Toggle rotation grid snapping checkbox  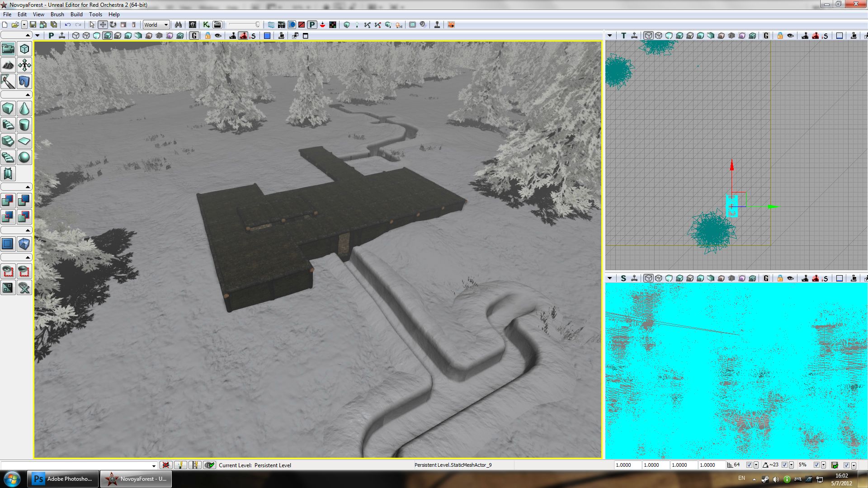(784, 465)
